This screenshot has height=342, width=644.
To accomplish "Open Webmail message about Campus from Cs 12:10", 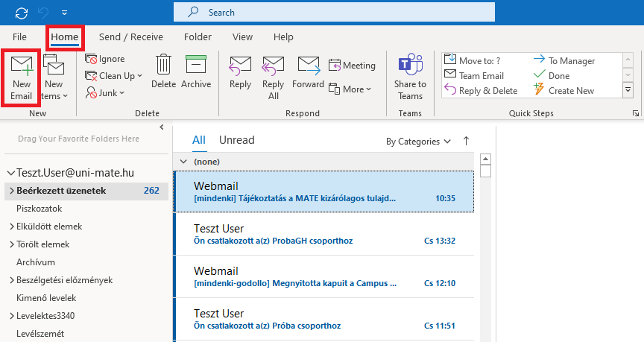I will (x=324, y=276).
